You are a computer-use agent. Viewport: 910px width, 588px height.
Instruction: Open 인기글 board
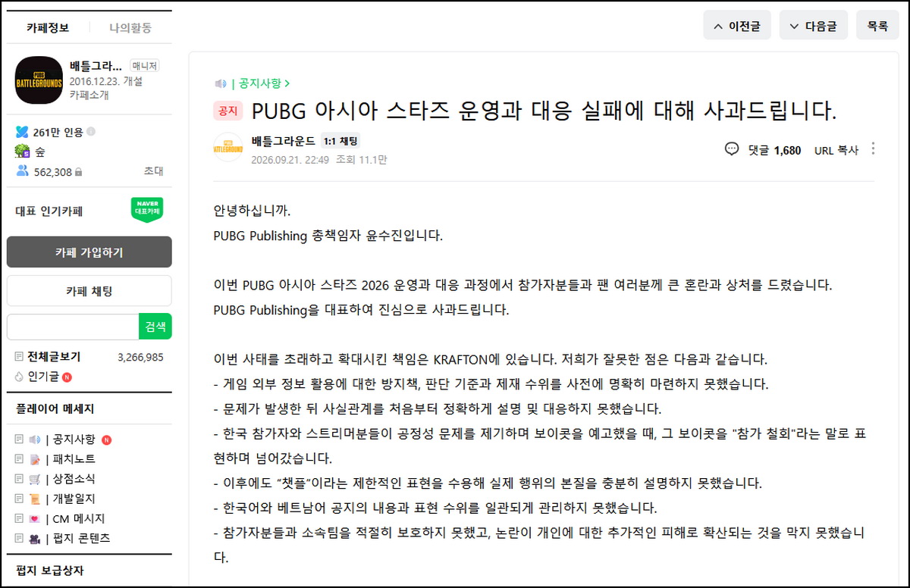[43, 377]
